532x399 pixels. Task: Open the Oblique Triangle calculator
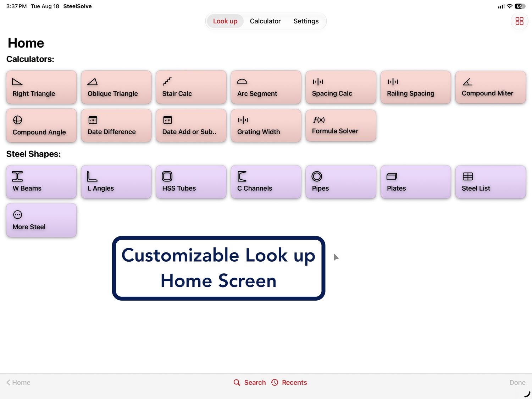[x=116, y=87]
